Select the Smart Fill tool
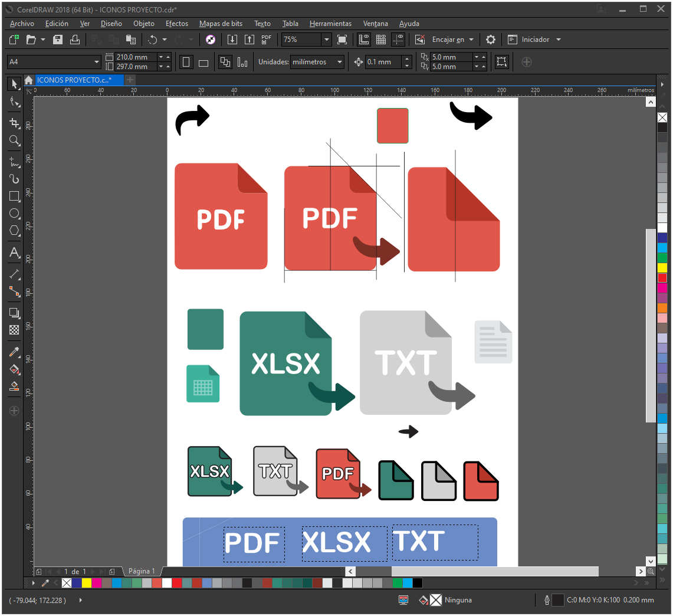The image size is (673, 616). (x=14, y=386)
